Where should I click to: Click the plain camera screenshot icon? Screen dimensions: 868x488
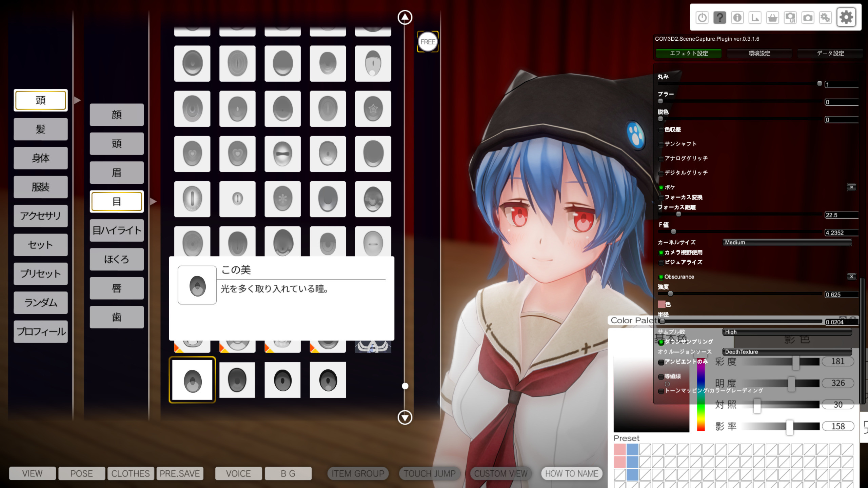[x=808, y=18]
